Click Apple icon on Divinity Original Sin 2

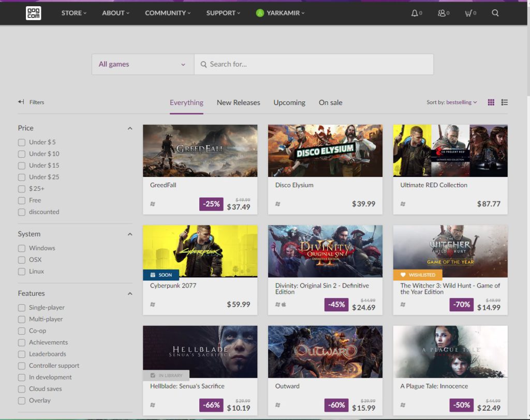[x=284, y=305]
